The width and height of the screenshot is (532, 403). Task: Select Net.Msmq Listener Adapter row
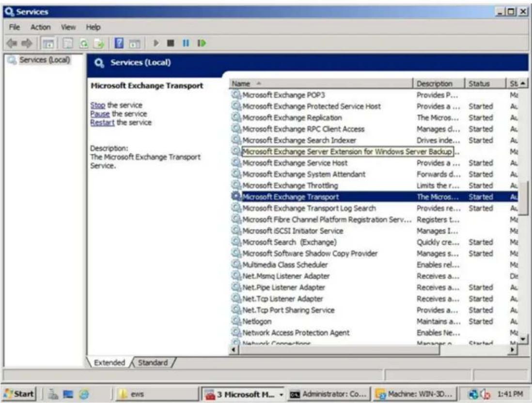pyautogui.click(x=374, y=276)
